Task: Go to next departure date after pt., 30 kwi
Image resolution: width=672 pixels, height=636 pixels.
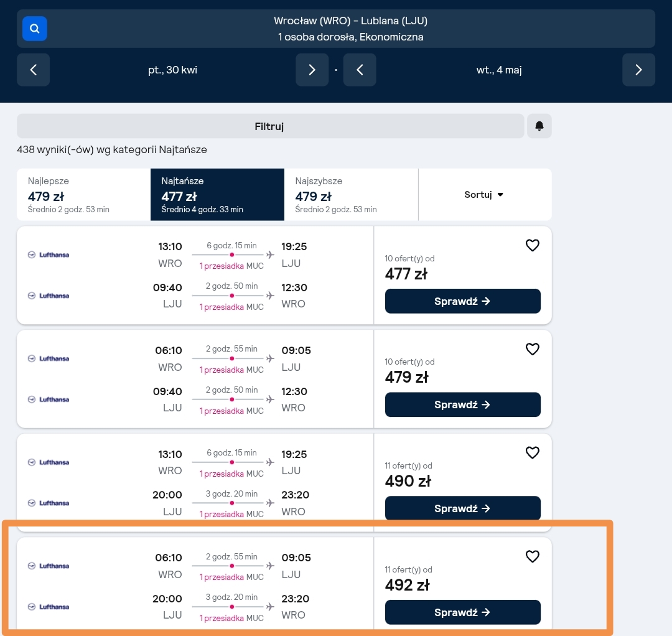Action: [x=312, y=70]
